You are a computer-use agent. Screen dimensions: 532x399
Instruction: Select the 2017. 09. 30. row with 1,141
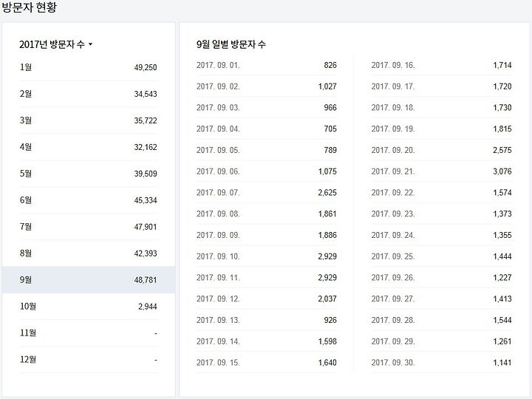[441, 362]
